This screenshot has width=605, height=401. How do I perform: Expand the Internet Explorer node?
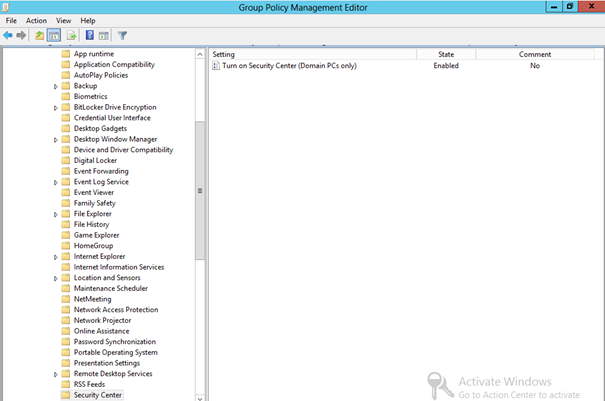pos(56,257)
